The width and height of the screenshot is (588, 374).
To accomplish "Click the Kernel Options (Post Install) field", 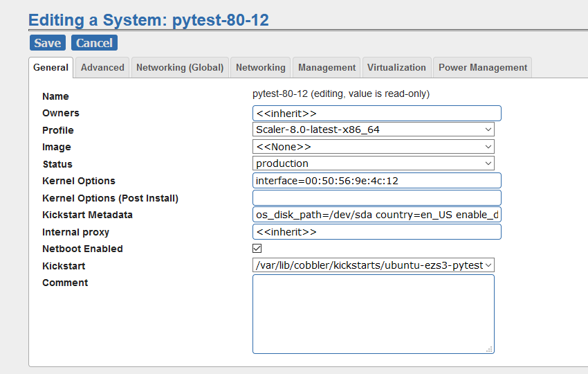I will (376, 198).
